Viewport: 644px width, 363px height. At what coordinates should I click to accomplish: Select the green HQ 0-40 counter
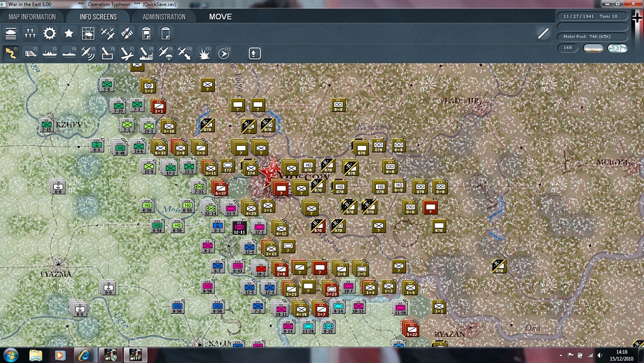coord(120,148)
